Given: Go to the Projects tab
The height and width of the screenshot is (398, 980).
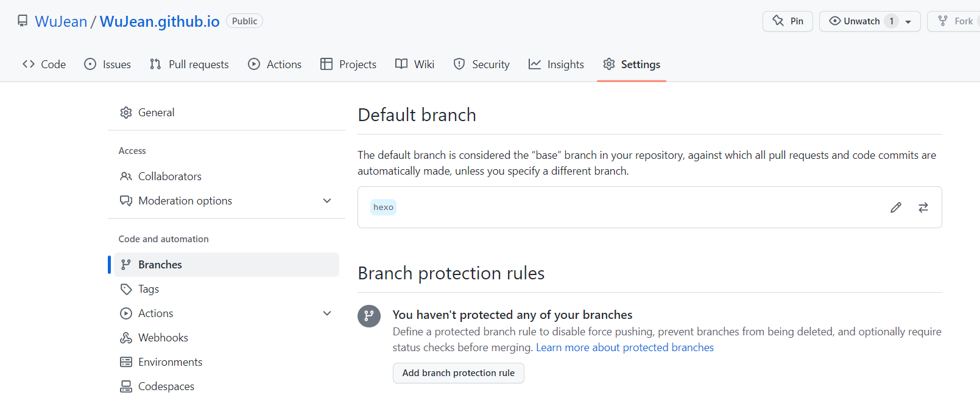Looking at the screenshot, I should point(348,64).
